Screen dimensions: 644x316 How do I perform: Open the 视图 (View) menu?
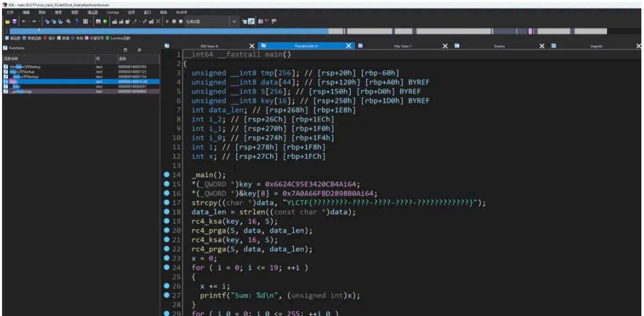pyautogui.click(x=75, y=13)
